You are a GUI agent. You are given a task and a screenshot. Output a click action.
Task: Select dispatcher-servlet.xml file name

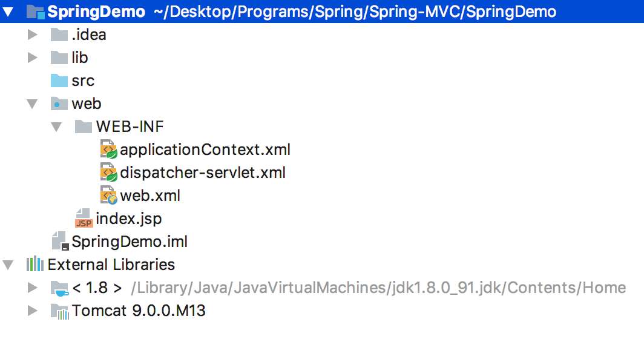203,173
